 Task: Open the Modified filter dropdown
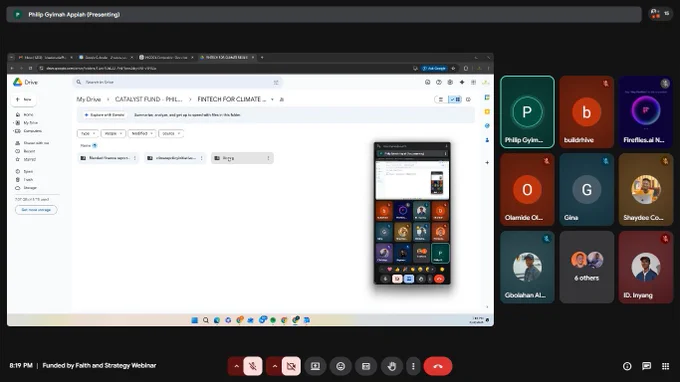tap(142, 134)
